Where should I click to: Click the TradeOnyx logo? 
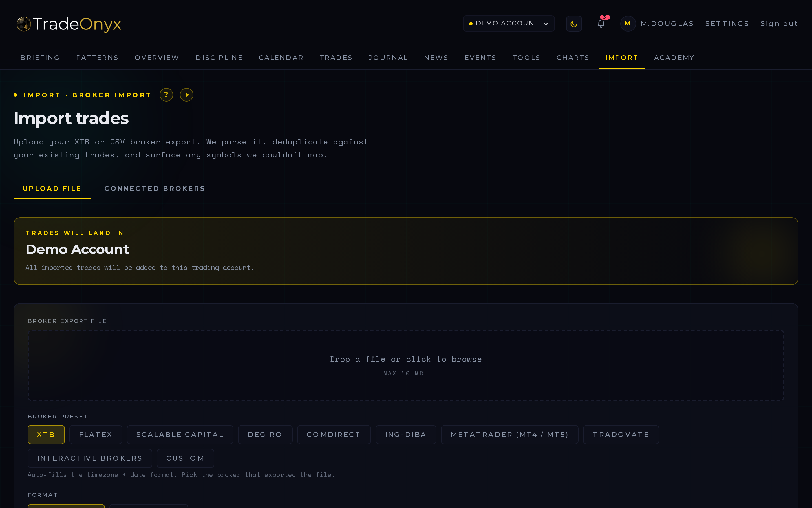(x=69, y=24)
